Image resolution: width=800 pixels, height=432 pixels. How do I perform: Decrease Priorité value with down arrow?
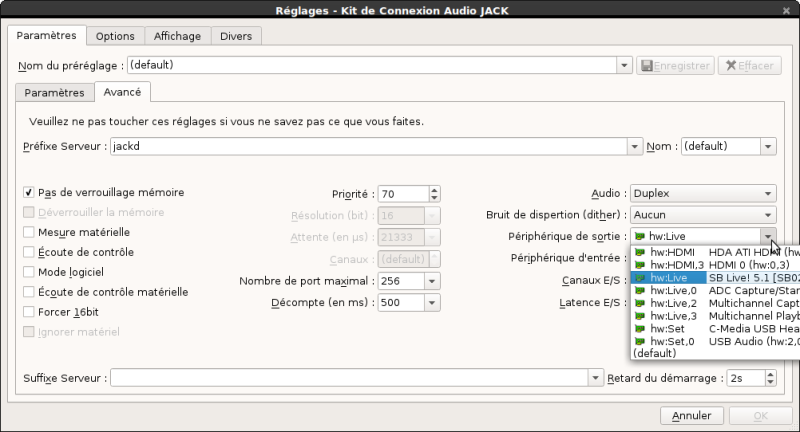pos(434,198)
